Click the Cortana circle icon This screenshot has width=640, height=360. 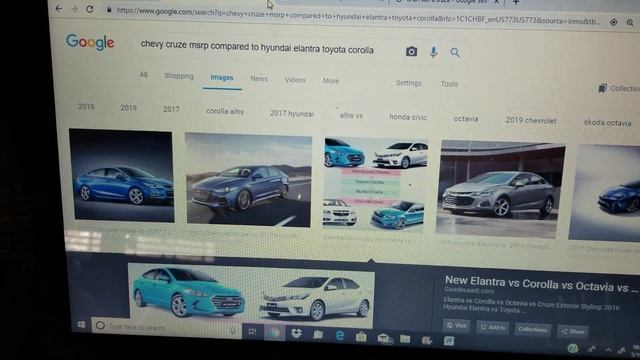tap(100, 326)
